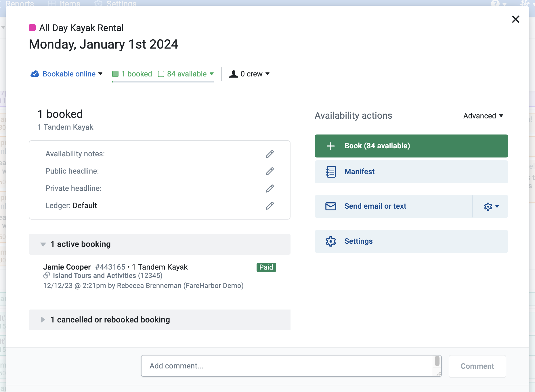Click the help question mark icon in top bar

(495, 3)
